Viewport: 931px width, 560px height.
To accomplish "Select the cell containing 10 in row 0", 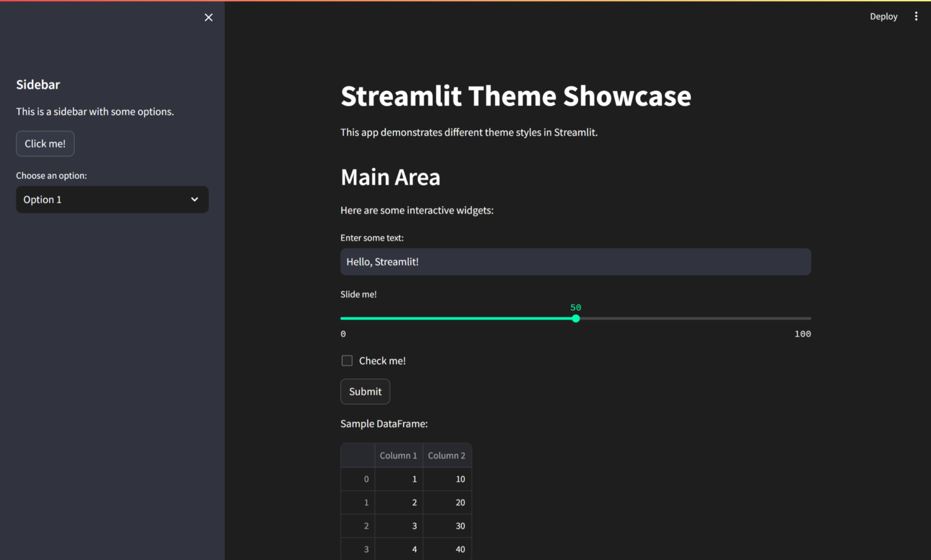I will (x=447, y=479).
